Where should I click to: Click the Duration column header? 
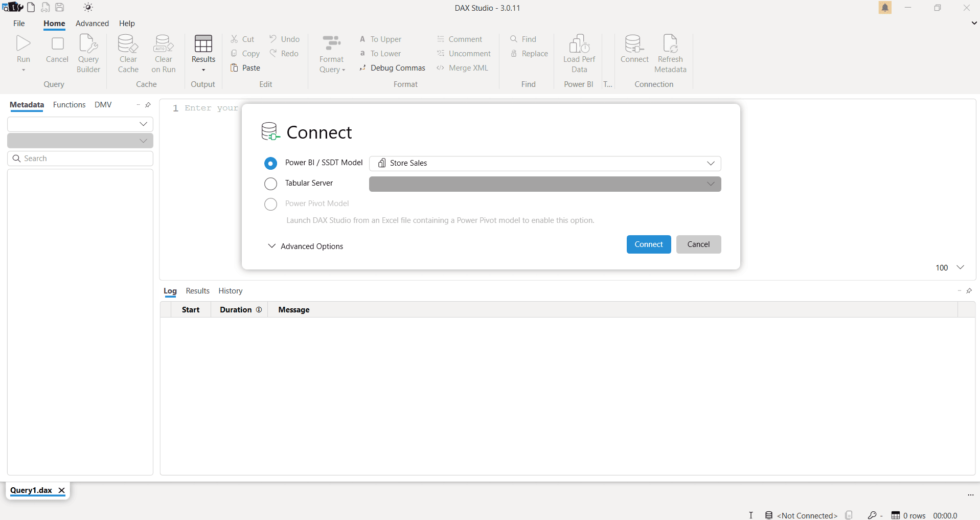[x=240, y=310]
